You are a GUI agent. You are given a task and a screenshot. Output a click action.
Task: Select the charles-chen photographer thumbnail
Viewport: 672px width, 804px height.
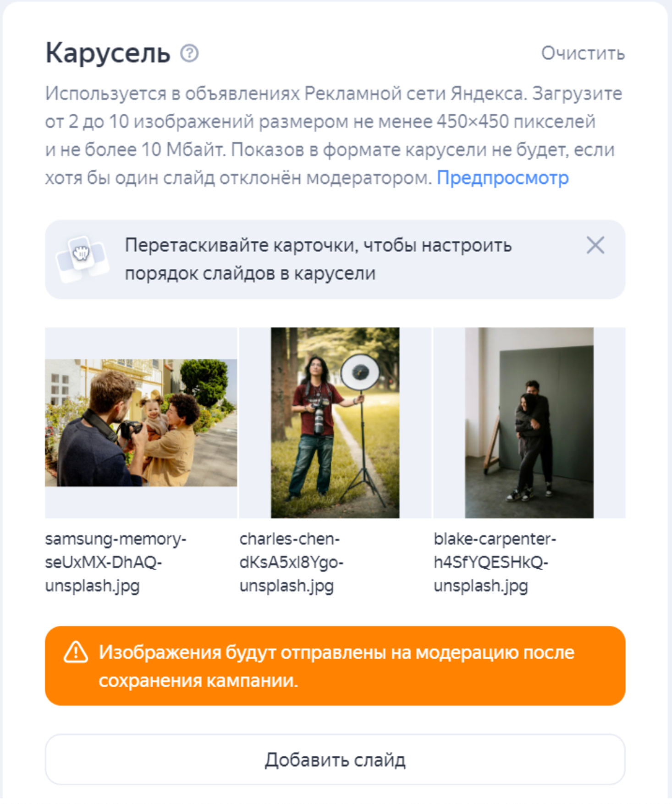[x=335, y=422]
